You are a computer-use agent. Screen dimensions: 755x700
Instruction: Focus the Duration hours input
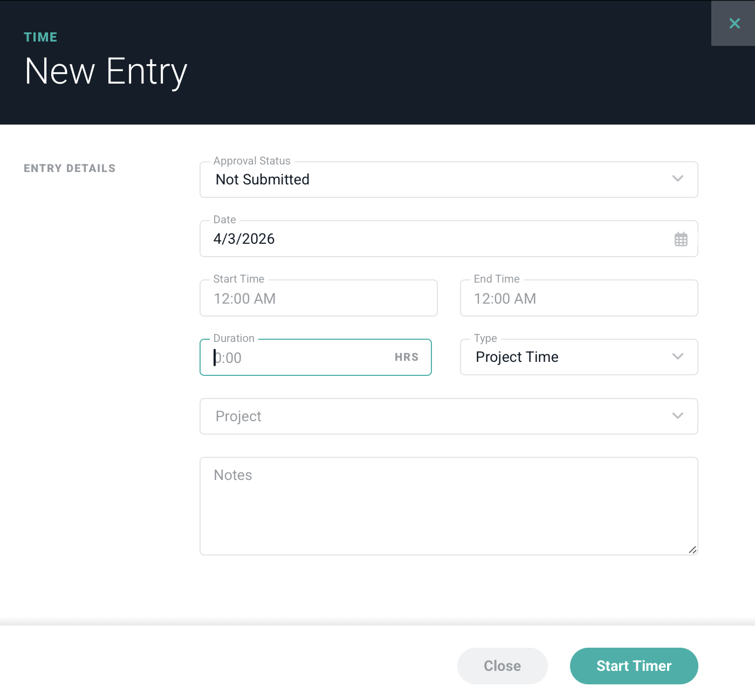[x=297, y=358]
